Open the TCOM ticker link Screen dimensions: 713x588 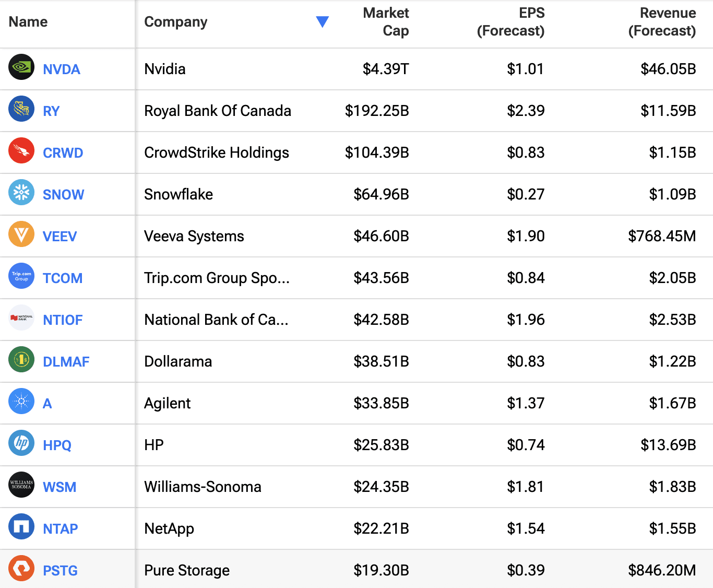pos(63,278)
